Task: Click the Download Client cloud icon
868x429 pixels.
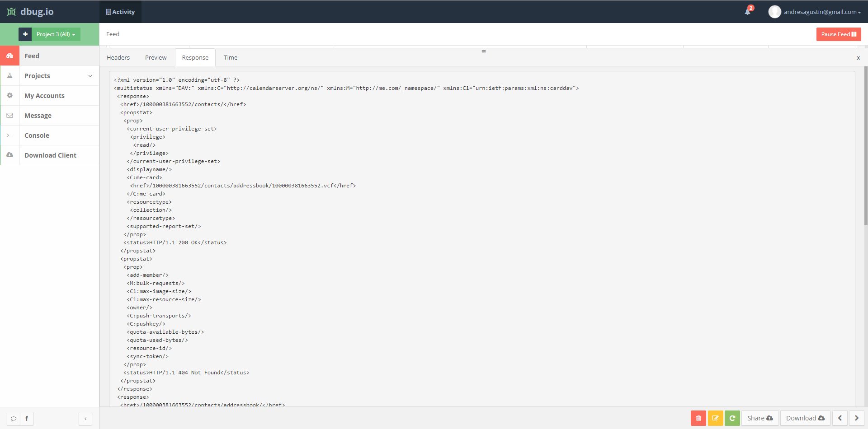Action: pyautogui.click(x=9, y=155)
